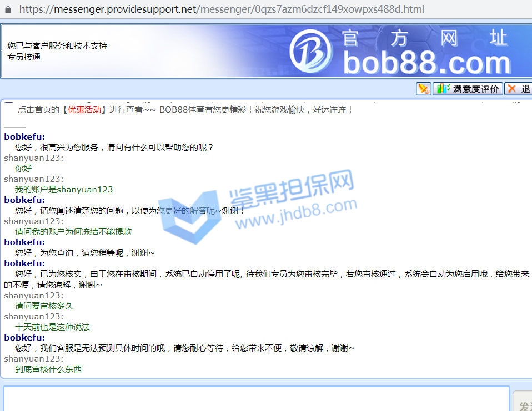Image resolution: width=532 pixels, height=411 pixels.
Task: Open the 满意度评价 satisfaction survey
Action: (475, 89)
